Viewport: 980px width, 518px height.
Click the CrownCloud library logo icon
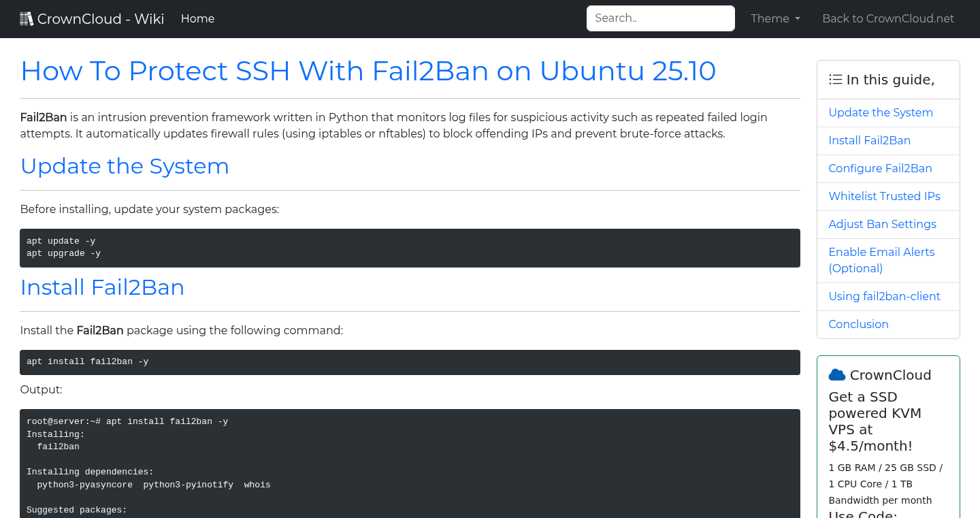27,18
